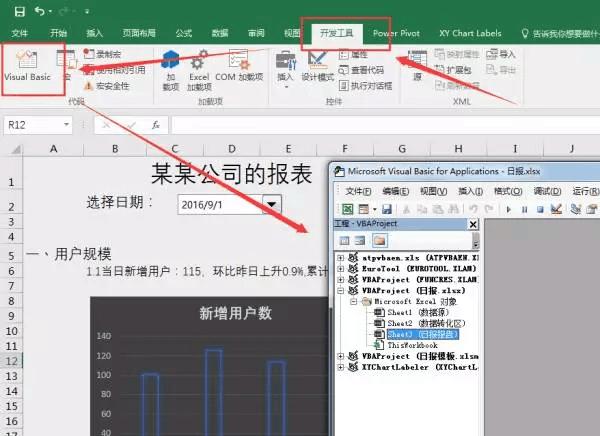Open Project Explorer icon in VBA toolbar
Image resolution: width=600 pixels, height=436 pixels.
coord(576,209)
